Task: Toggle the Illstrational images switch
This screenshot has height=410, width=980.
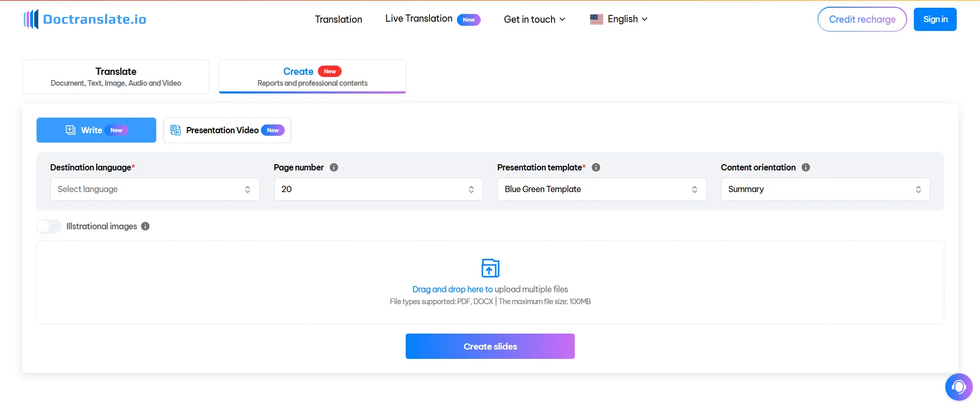Action: point(49,226)
